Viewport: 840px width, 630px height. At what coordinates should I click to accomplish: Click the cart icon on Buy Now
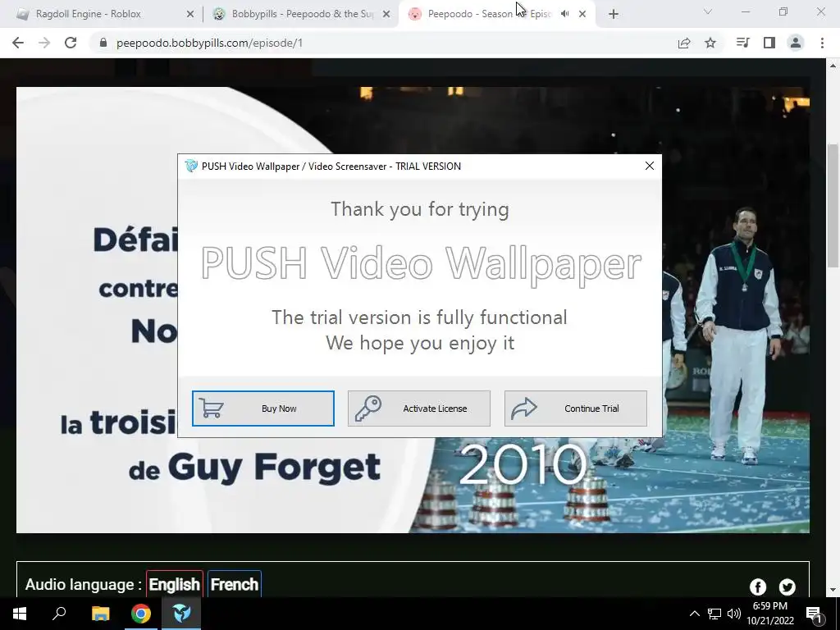[x=211, y=409]
